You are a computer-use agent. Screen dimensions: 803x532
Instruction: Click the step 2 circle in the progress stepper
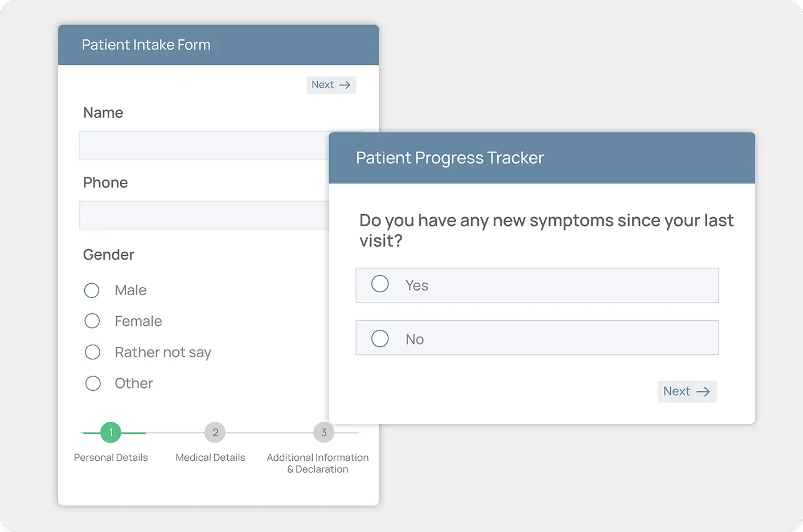[x=215, y=432]
